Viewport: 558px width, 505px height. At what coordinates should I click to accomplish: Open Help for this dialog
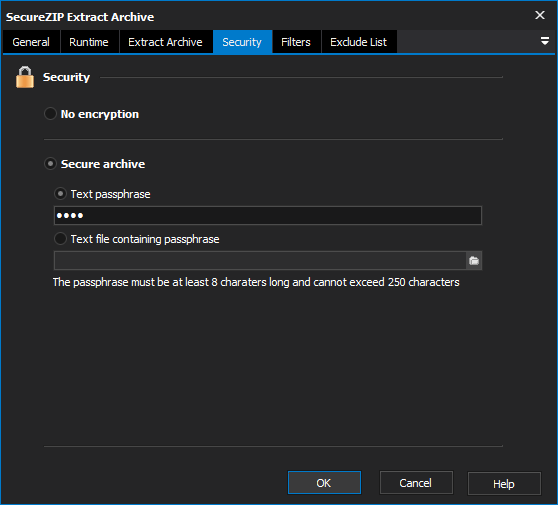pos(504,484)
